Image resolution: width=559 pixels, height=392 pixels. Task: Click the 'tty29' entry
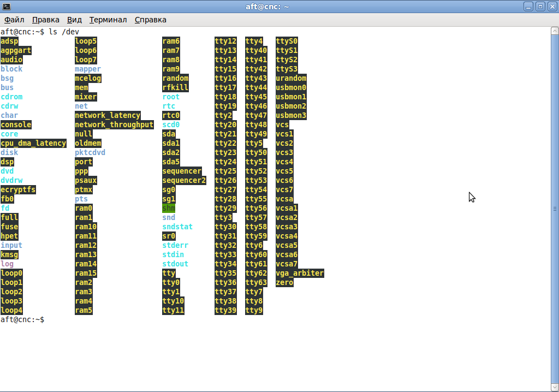click(x=225, y=208)
